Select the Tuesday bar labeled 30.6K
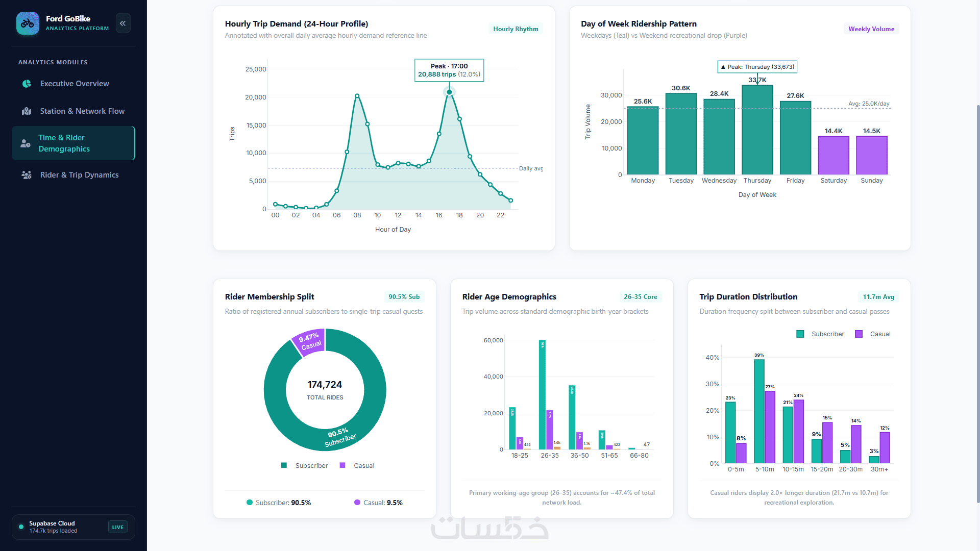The height and width of the screenshot is (551, 980). 681,134
